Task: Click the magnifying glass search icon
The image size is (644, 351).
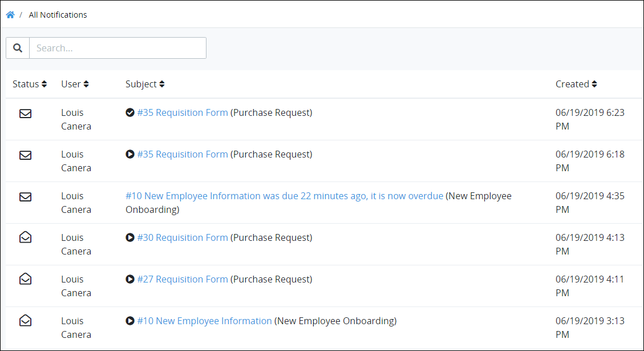Action: [18, 48]
